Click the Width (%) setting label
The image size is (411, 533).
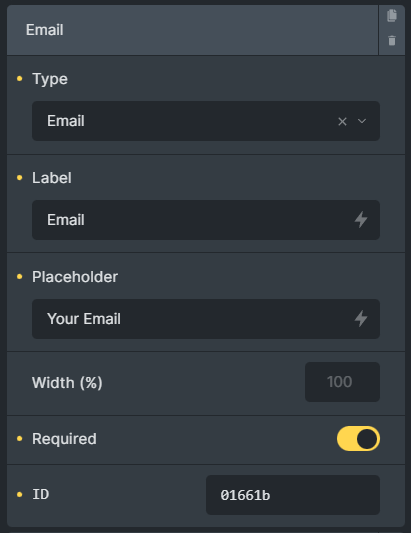click(67, 383)
